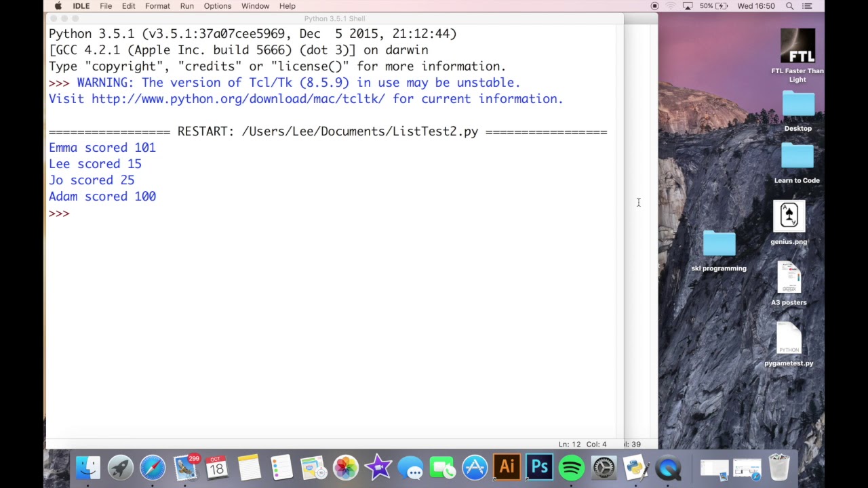868x488 pixels.
Task: Open the IDLE application menu
Action: point(81,6)
